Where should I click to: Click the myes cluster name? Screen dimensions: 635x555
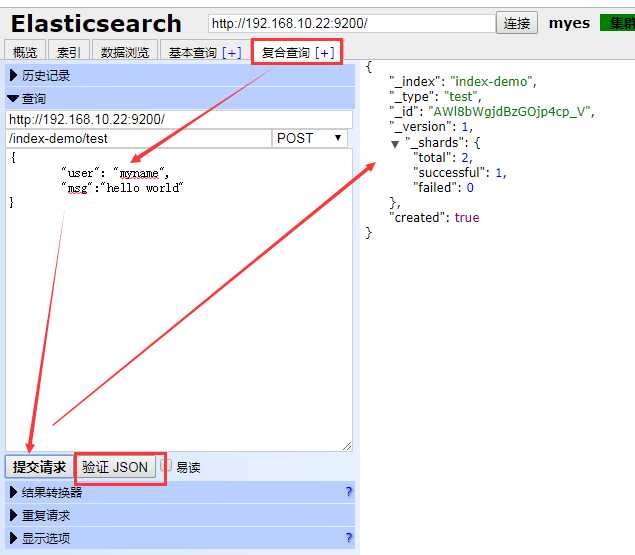pos(569,23)
